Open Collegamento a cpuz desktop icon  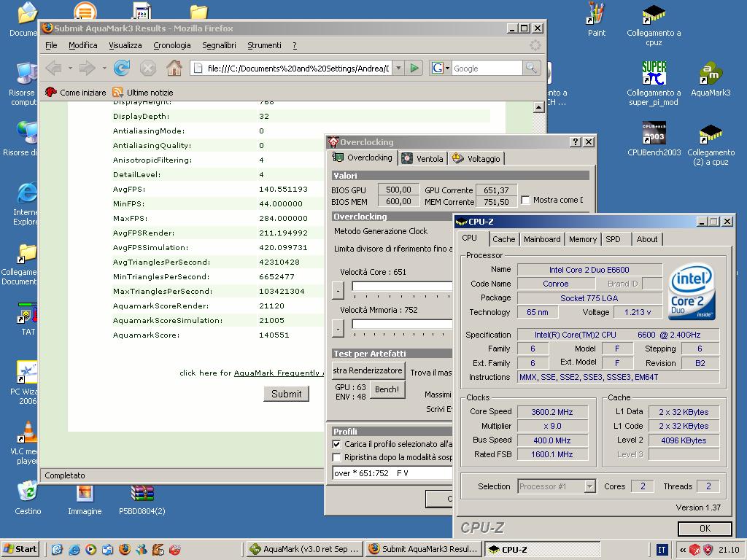pyautogui.click(x=654, y=25)
